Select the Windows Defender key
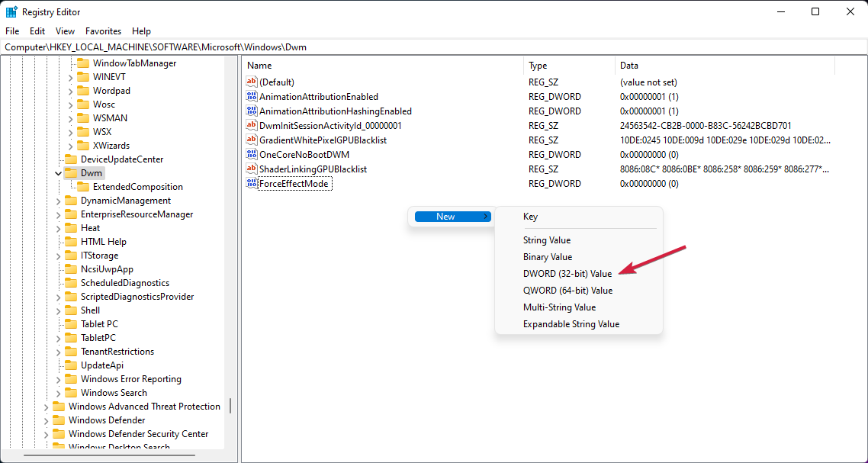The image size is (868, 463). click(108, 420)
